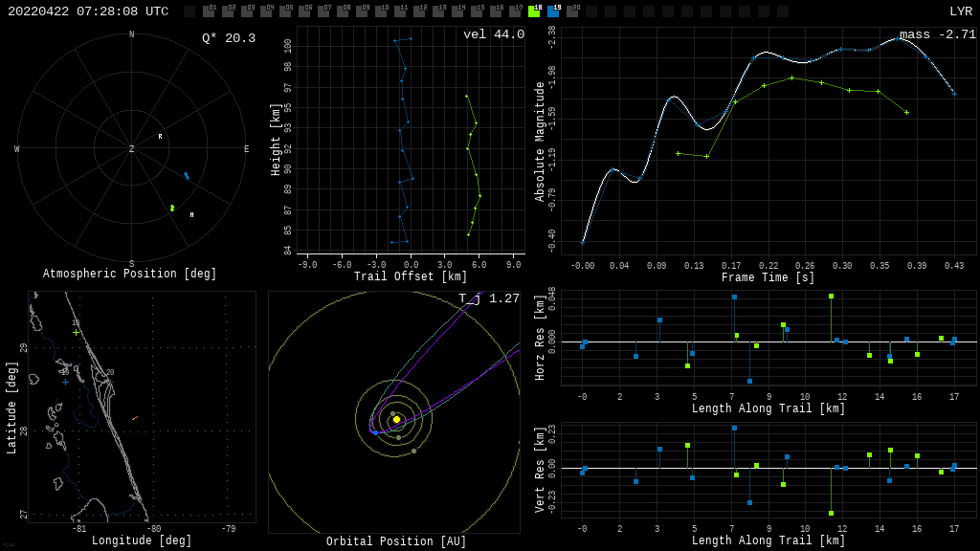Click the orange meteor ground track on map
The width and height of the screenshot is (980, 551).
pyautogui.click(x=135, y=418)
